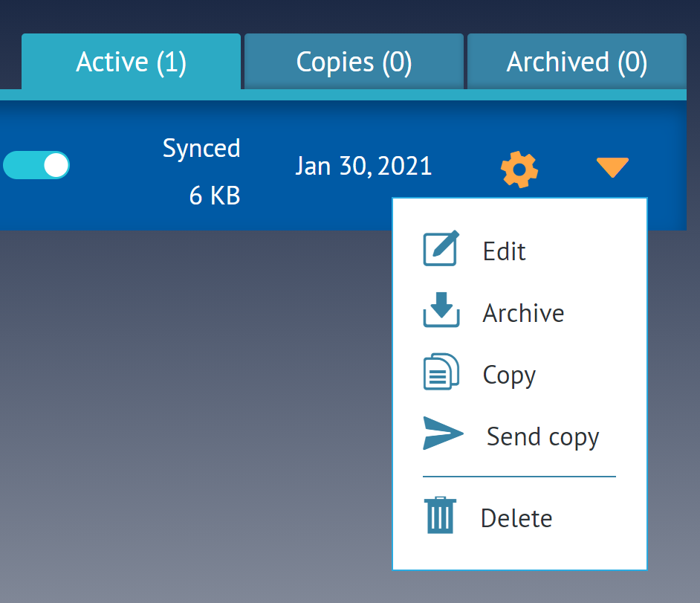
Task: Click the paper-plane Send copy icon
Action: pos(443,433)
